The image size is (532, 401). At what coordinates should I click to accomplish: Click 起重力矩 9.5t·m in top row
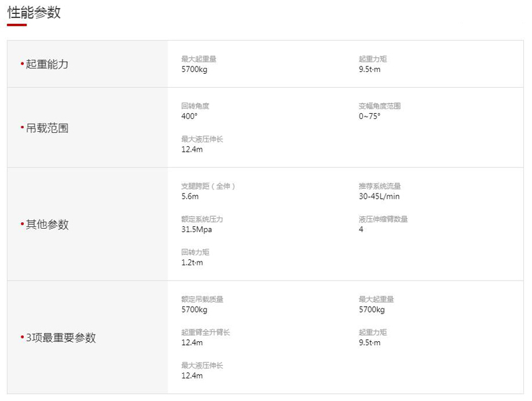pyautogui.click(x=370, y=68)
